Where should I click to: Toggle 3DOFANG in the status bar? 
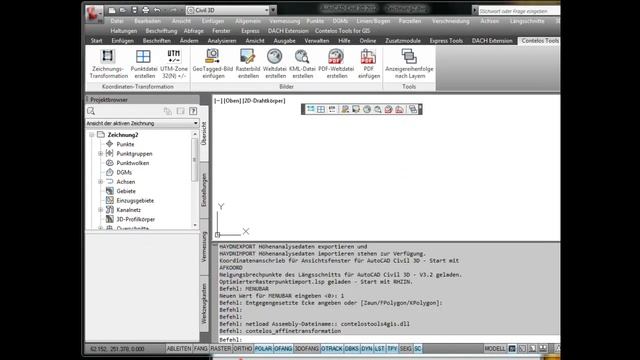(x=307, y=349)
